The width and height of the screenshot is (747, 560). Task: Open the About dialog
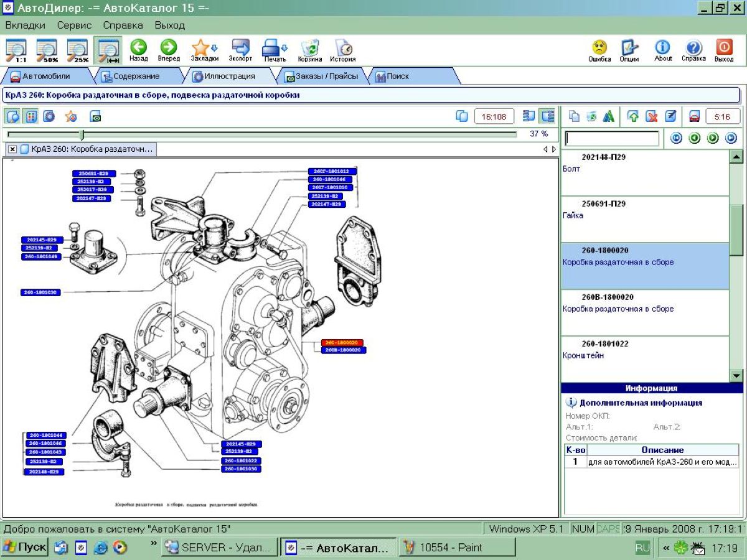coord(663,50)
